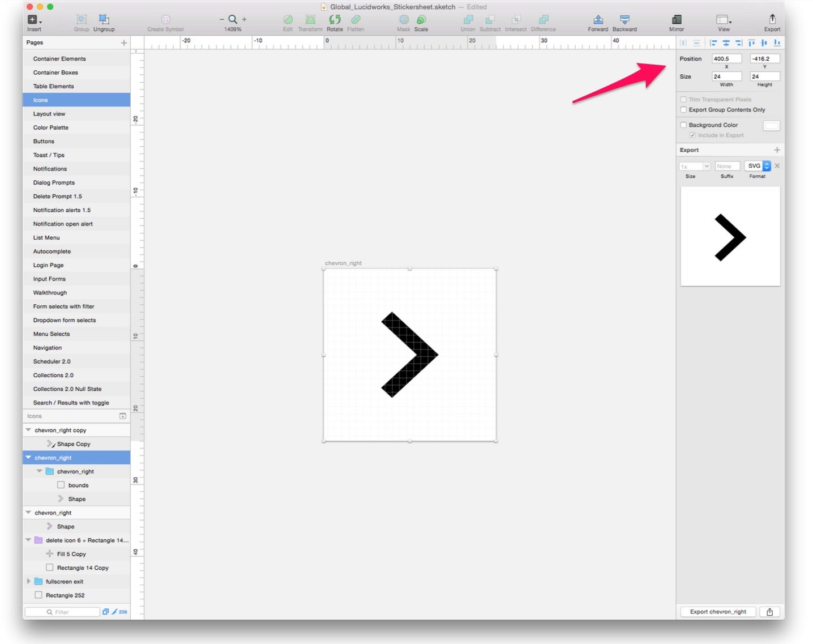Image resolution: width=813 pixels, height=644 pixels.
Task: Align layers to bottom edge
Action: coord(777,43)
